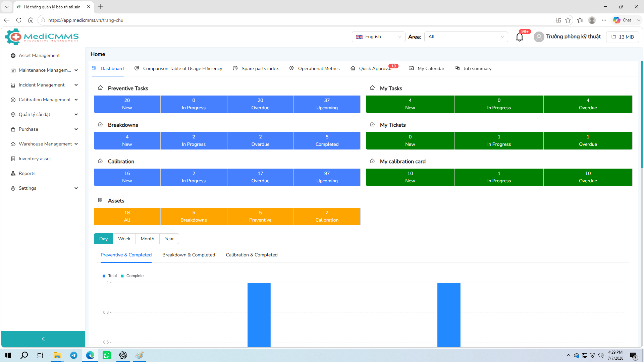Collapse the sidebar with the left arrow
This screenshot has height=362, width=644.
tap(43, 339)
